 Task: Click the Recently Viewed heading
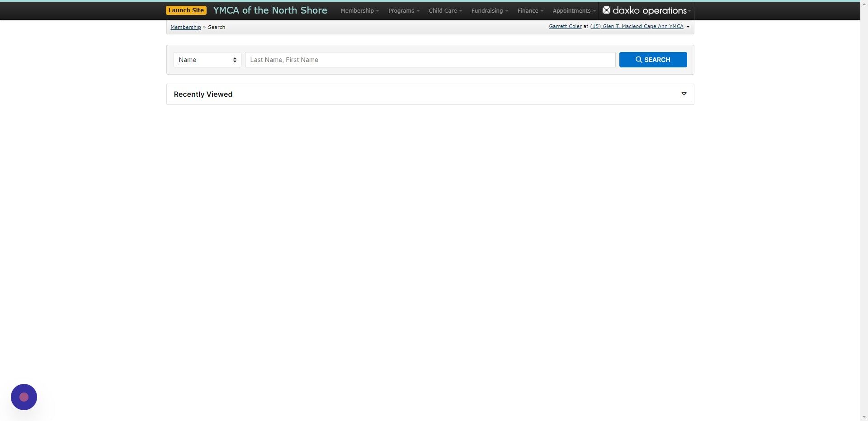(203, 94)
